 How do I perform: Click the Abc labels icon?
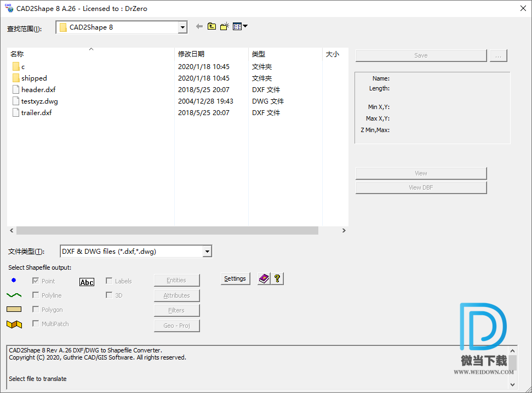click(x=87, y=282)
